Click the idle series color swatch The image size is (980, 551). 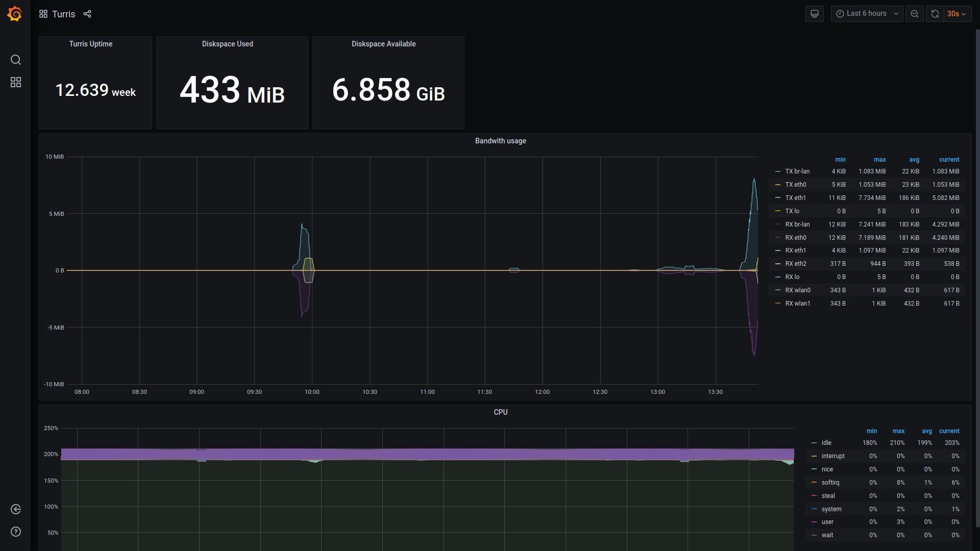click(814, 443)
